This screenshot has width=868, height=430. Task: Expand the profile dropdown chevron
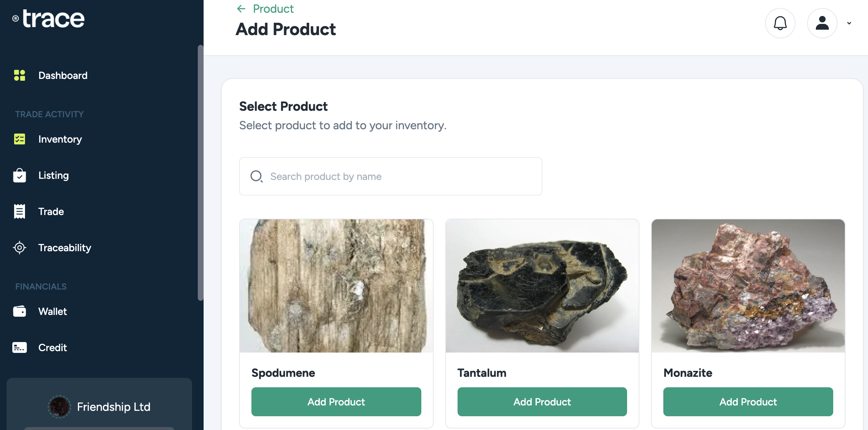(x=849, y=23)
